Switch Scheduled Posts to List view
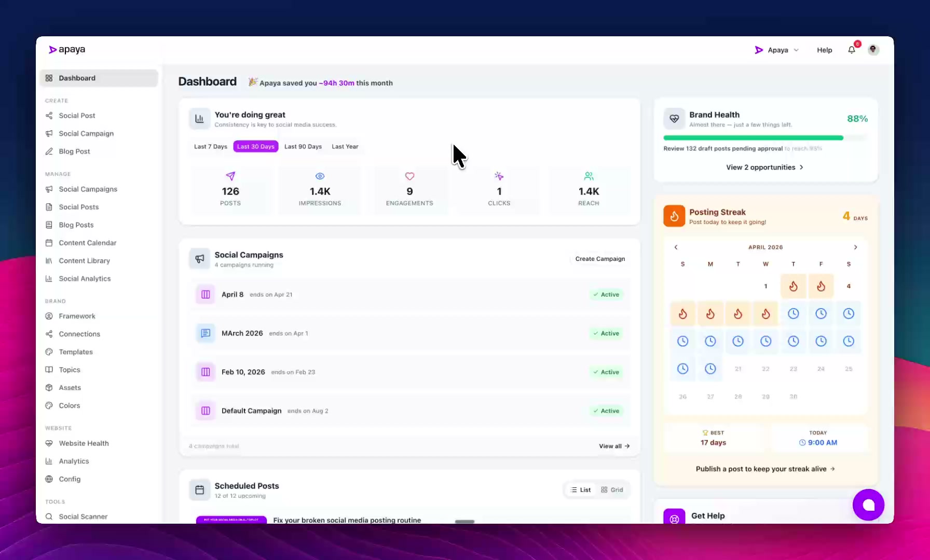Image resolution: width=930 pixels, height=560 pixels. click(x=581, y=490)
